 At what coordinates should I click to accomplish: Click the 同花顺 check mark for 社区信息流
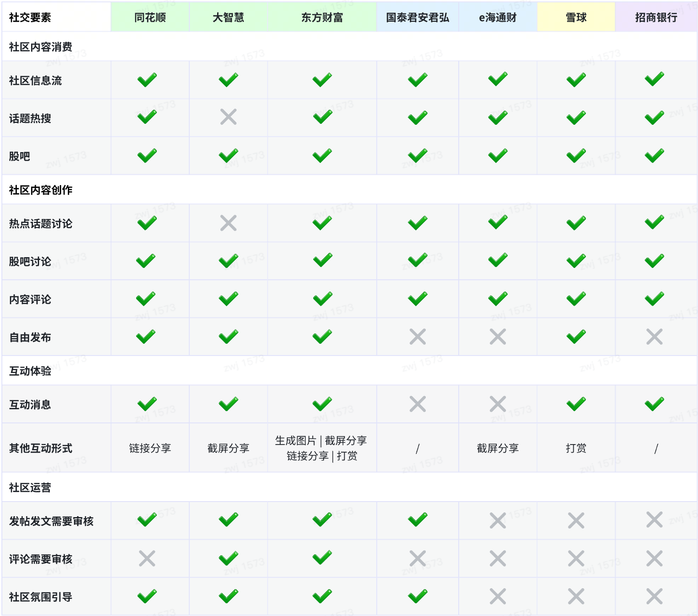[147, 80]
